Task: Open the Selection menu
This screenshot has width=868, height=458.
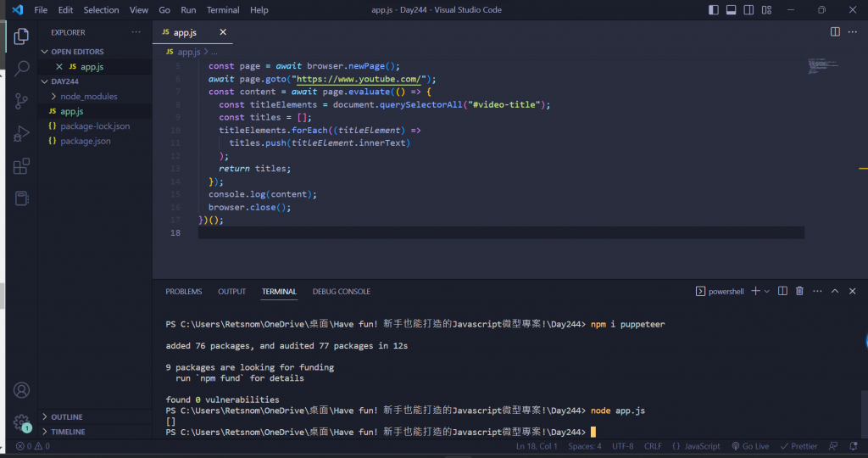Action: coord(102,10)
